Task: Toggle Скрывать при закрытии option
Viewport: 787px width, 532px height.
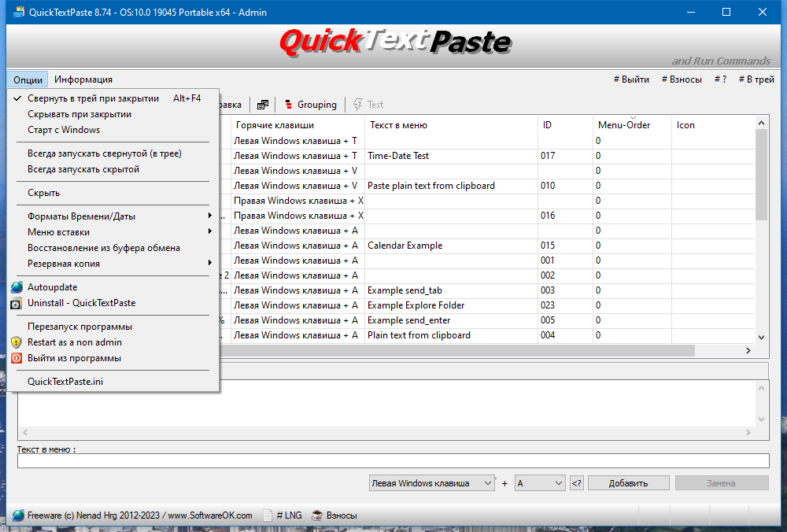Action: coord(113,114)
